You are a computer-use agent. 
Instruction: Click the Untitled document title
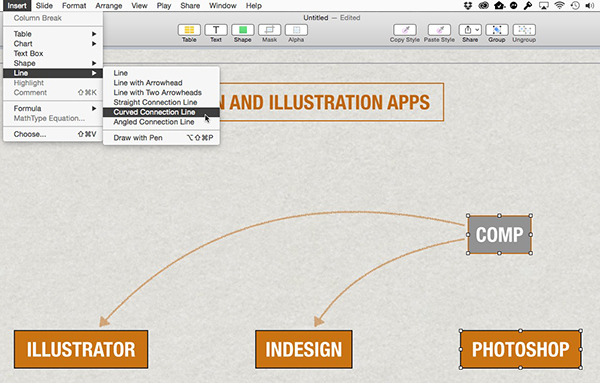coord(316,18)
